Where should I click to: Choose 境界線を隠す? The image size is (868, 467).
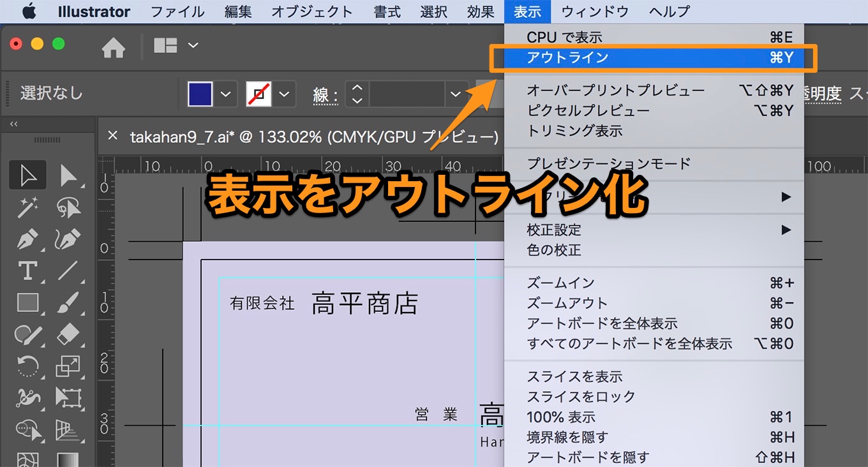click(654, 437)
